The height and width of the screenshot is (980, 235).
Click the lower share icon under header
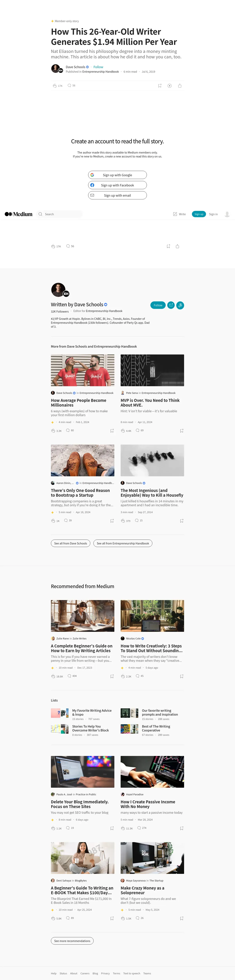pos(178,247)
